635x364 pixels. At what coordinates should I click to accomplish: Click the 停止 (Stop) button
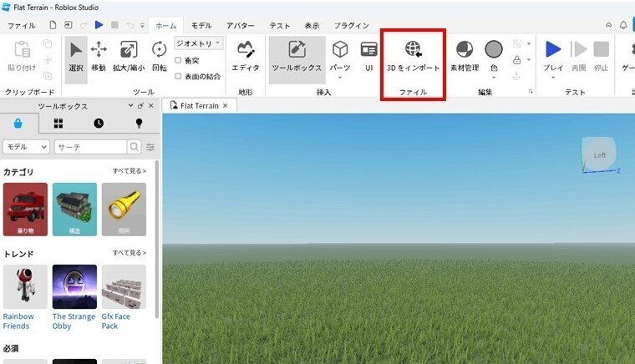[x=602, y=57]
